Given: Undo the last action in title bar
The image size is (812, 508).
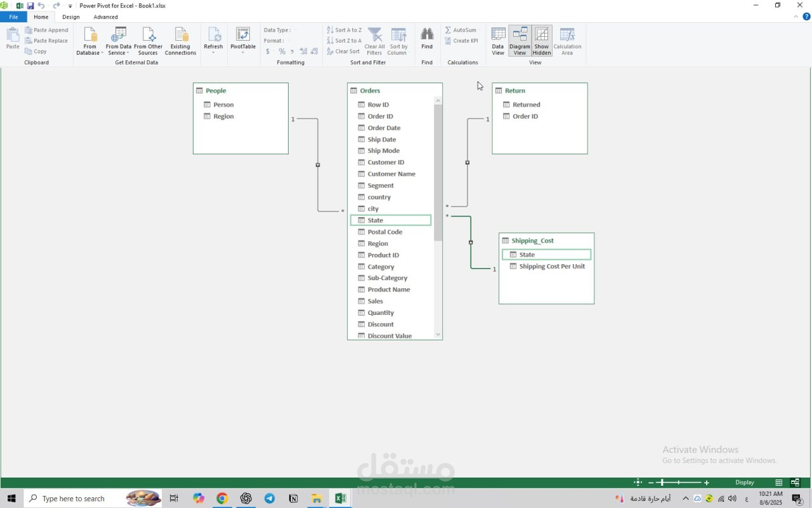Looking at the screenshot, I should (41, 6).
